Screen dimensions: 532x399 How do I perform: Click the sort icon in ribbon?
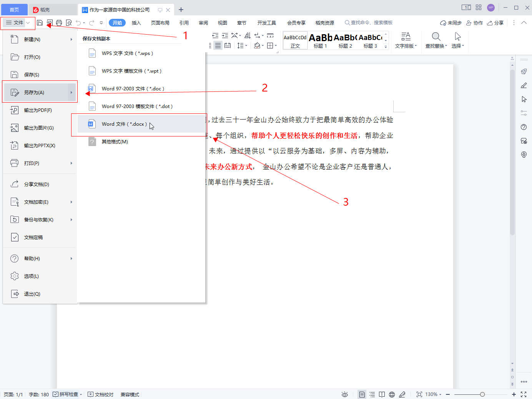248,35
